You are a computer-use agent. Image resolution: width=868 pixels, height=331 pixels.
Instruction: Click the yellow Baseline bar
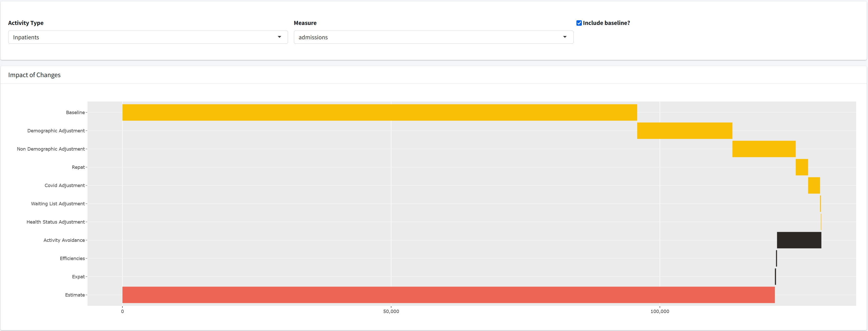click(379, 112)
